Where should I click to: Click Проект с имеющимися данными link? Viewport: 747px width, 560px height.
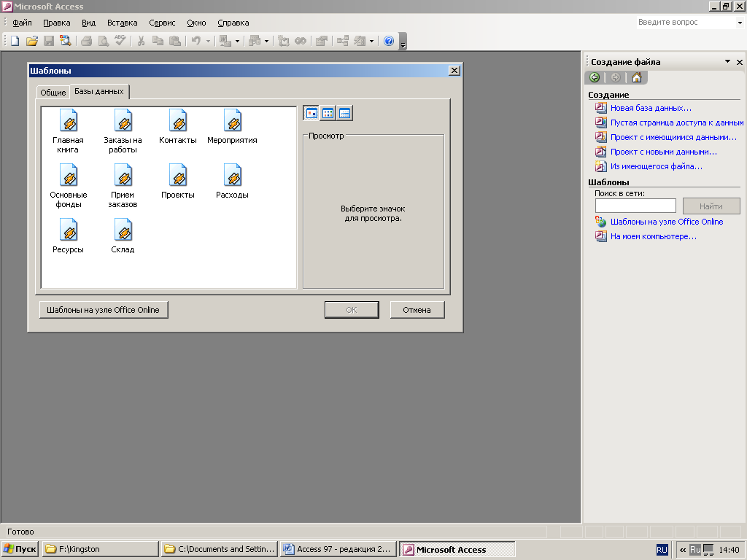coord(673,138)
